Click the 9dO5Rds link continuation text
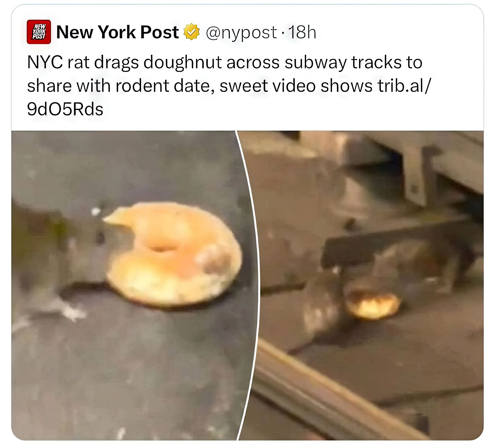 coord(65,109)
